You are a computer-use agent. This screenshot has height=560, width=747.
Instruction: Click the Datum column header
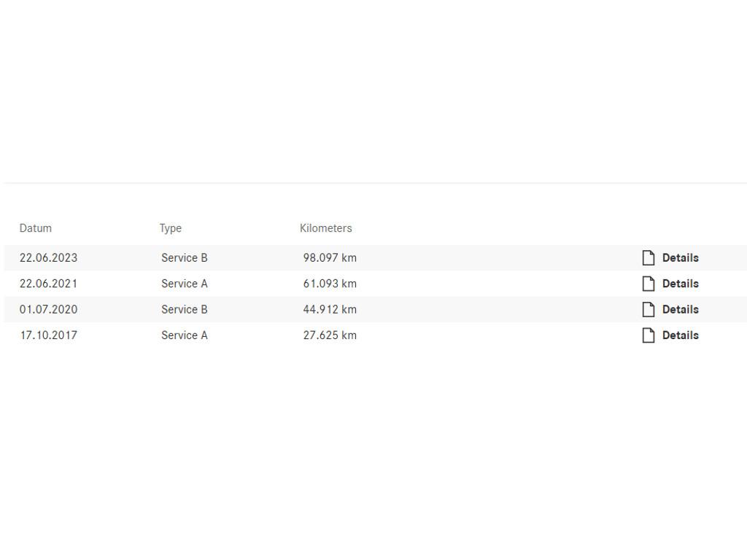pos(36,228)
